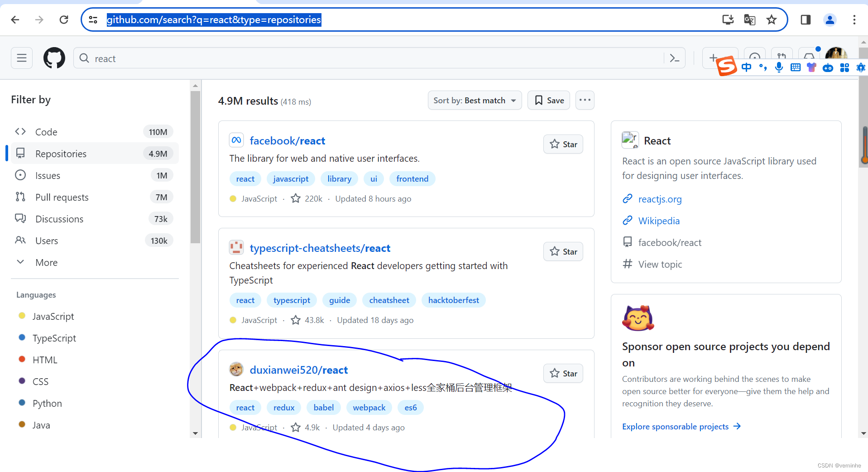Open the translate page icon
Image resolution: width=868 pixels, height=472 pixels.
click(750, 19)
